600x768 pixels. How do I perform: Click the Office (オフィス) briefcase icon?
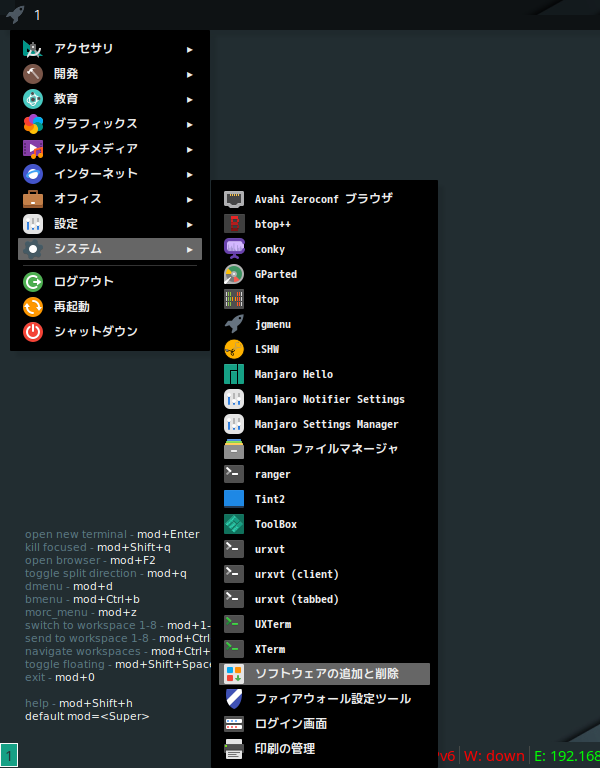click(x=33, y=199)
